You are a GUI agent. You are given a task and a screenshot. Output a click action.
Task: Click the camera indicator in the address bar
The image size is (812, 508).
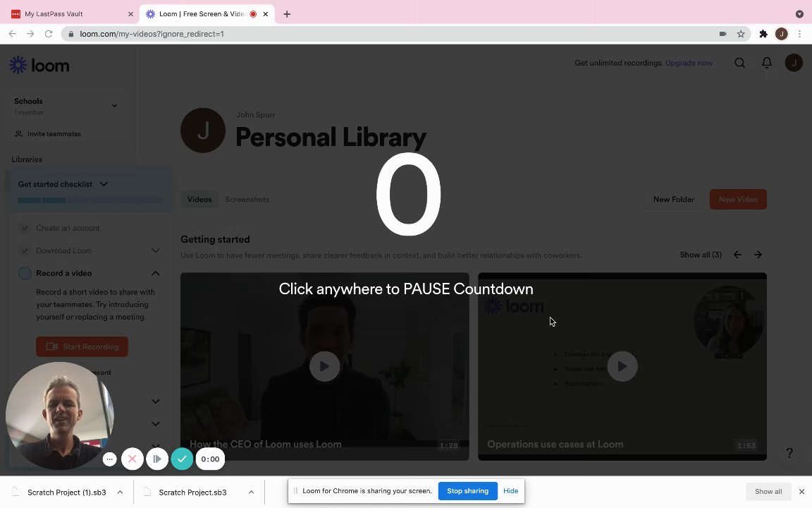point(723,34)
